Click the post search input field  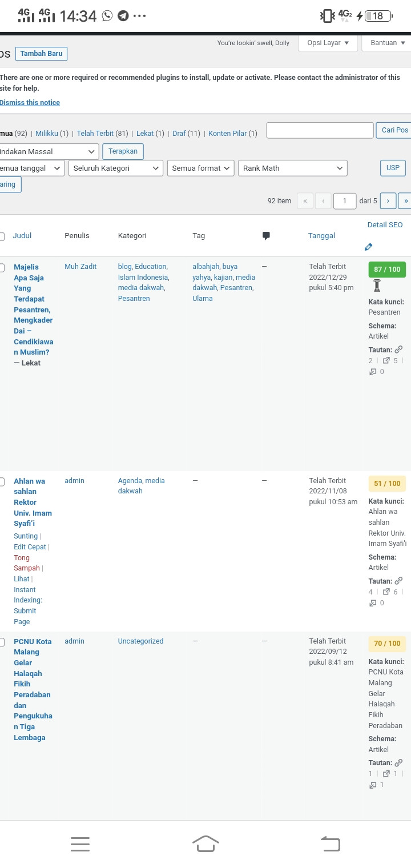point(320,130)
